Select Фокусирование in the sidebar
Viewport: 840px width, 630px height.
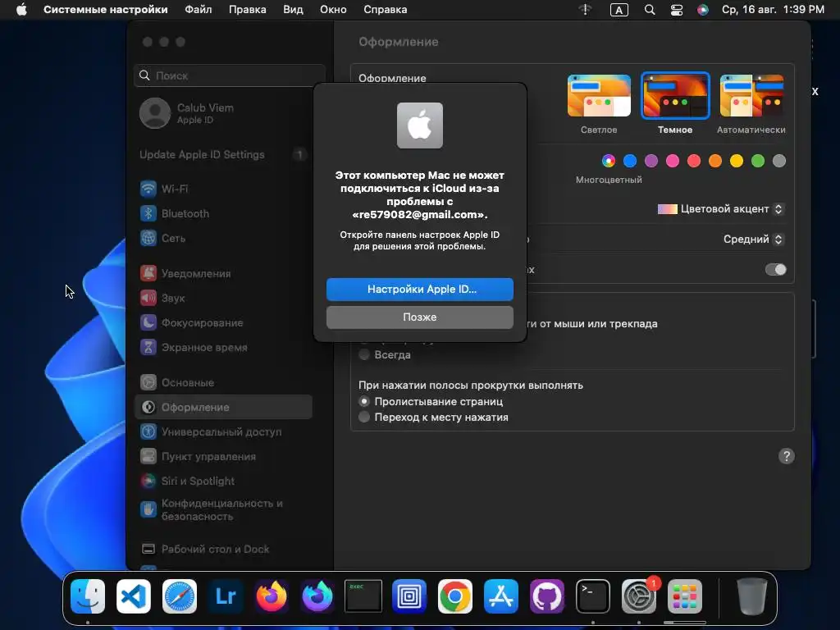[223, 322]
